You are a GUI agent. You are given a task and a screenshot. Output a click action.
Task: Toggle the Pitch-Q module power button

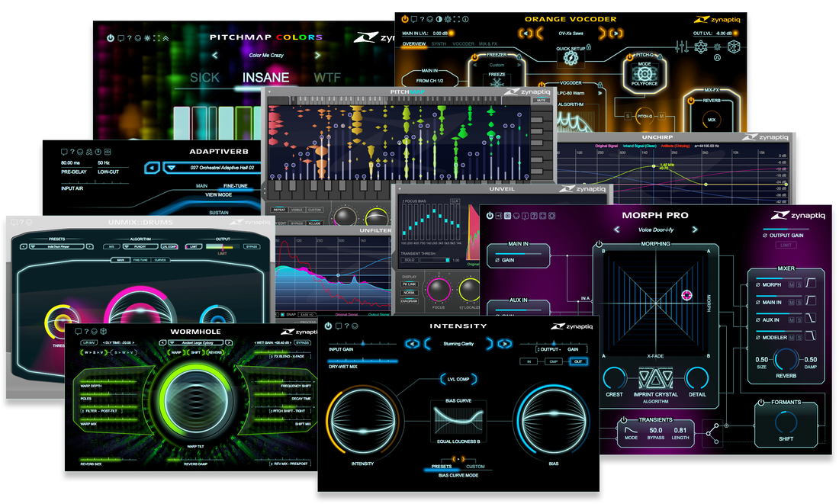[x=630, y=56]
